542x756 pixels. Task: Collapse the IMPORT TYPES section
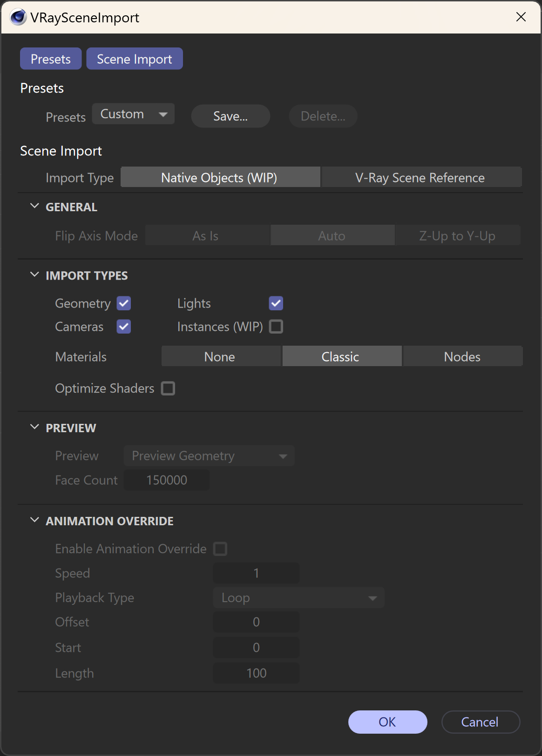click(x=34, y=275)
